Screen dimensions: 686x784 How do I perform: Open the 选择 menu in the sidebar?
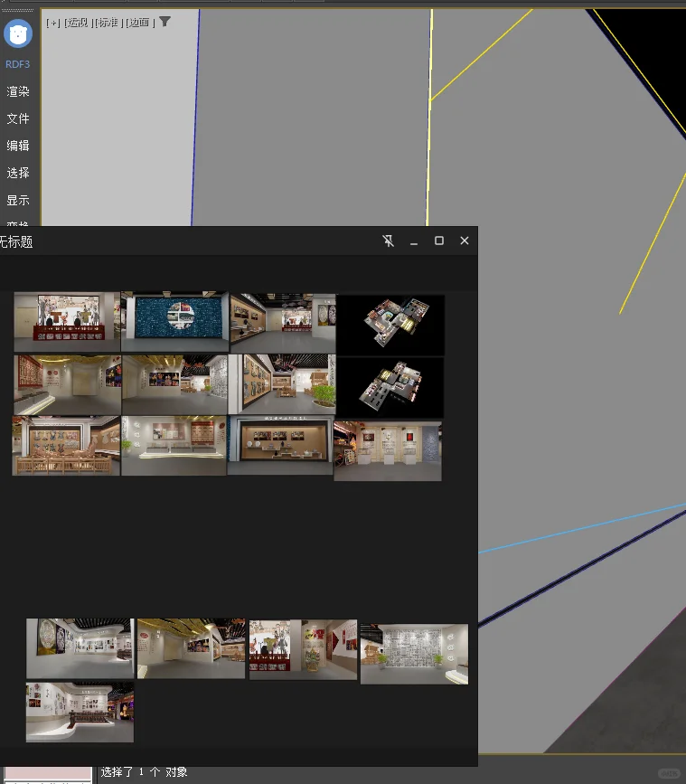click(18, 173)
